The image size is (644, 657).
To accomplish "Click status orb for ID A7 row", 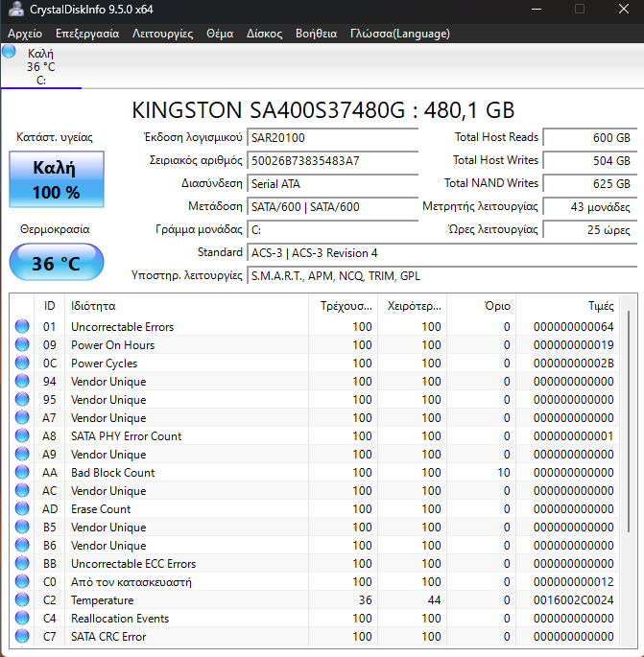I will pos(22,417).
